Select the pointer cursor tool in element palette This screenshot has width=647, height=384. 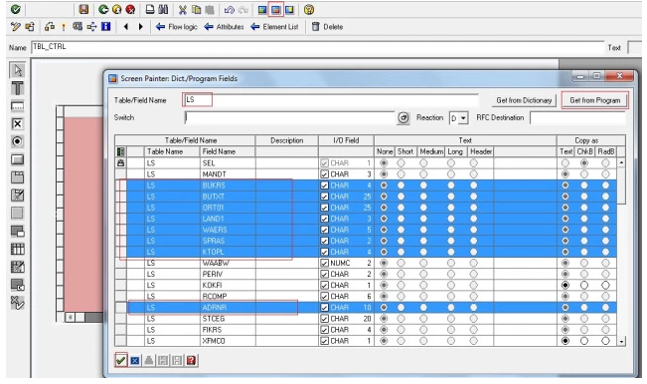pyautogui.click(x=17, y=70)
